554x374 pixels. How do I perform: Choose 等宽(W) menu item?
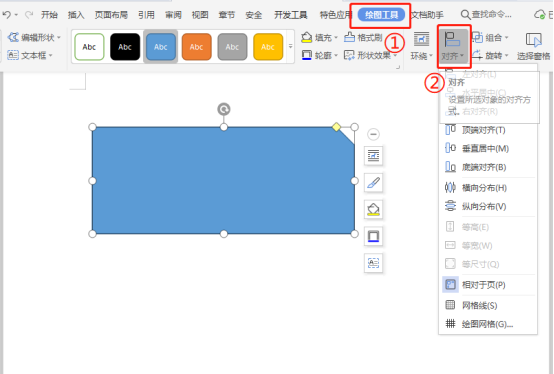click(x=488, y=245)
